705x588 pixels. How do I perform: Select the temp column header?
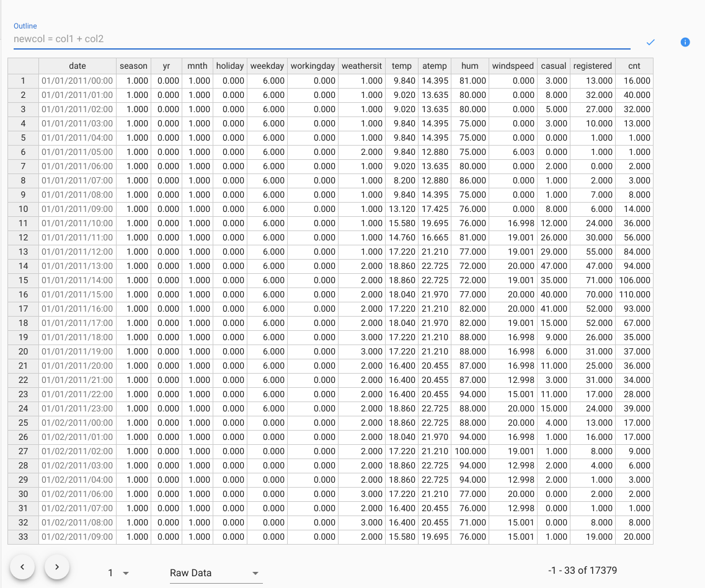[x=402, y=66]
